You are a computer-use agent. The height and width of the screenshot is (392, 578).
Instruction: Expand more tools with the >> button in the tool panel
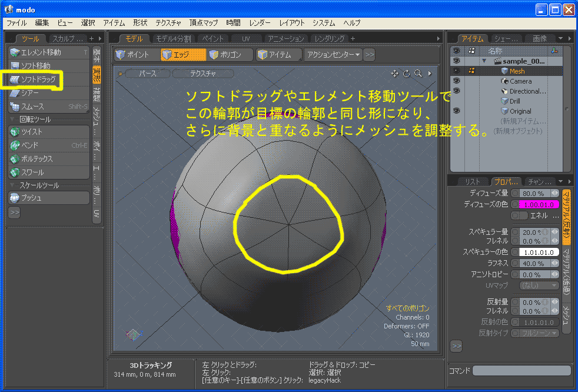click(x=14, y=212)
